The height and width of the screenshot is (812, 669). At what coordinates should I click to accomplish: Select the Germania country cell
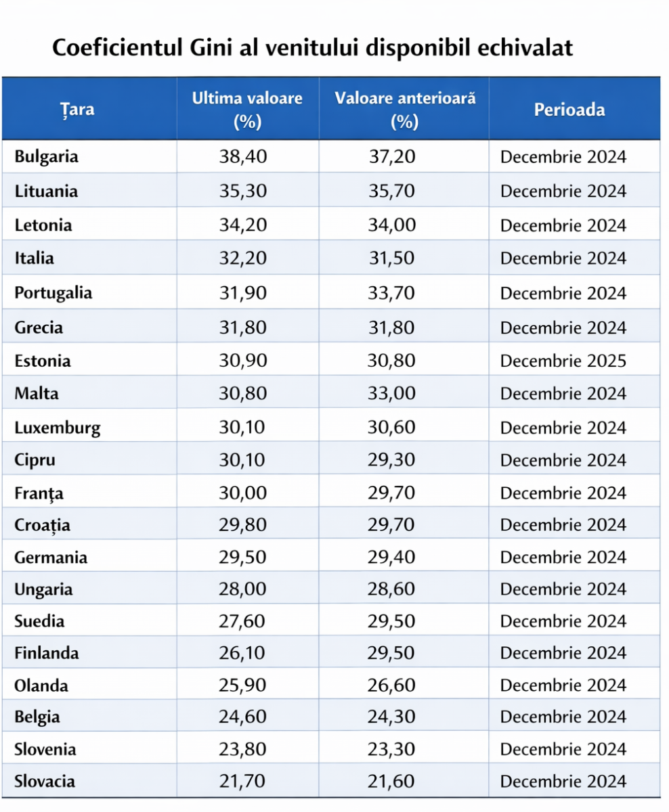(51, 558)
